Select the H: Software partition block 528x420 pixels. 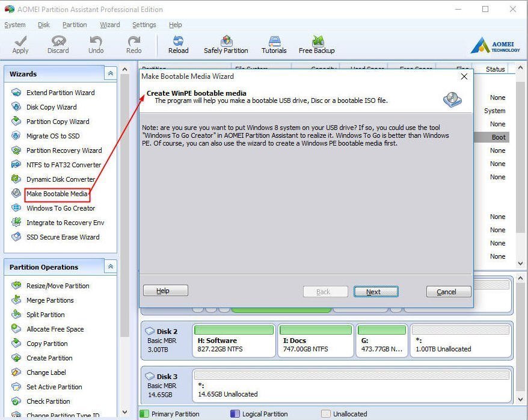click(234, 341)
